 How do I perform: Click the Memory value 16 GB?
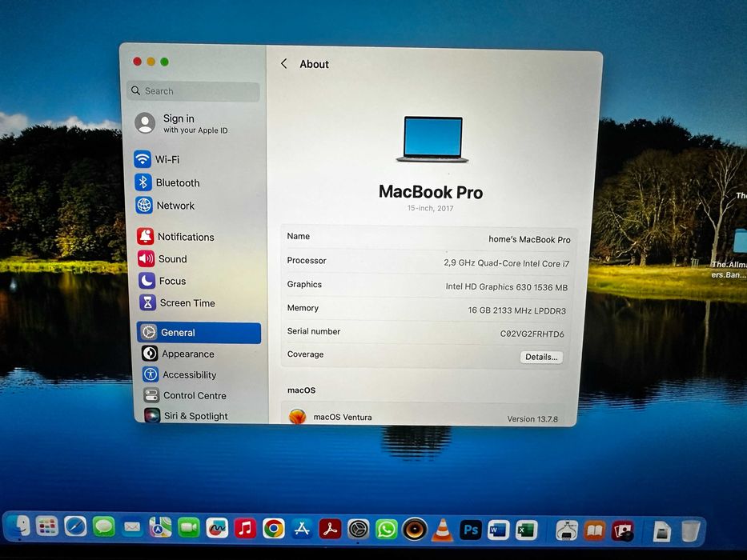(x=517, y=310)
